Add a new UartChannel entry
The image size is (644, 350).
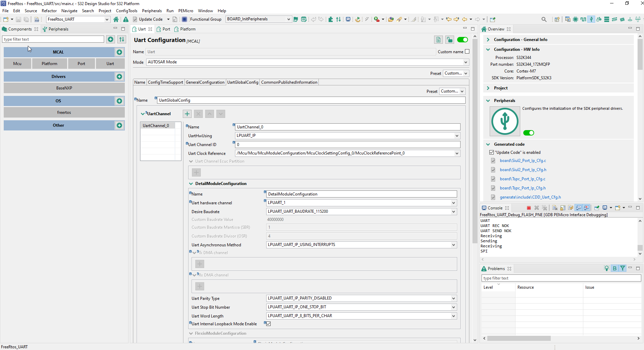click(187, 114)
